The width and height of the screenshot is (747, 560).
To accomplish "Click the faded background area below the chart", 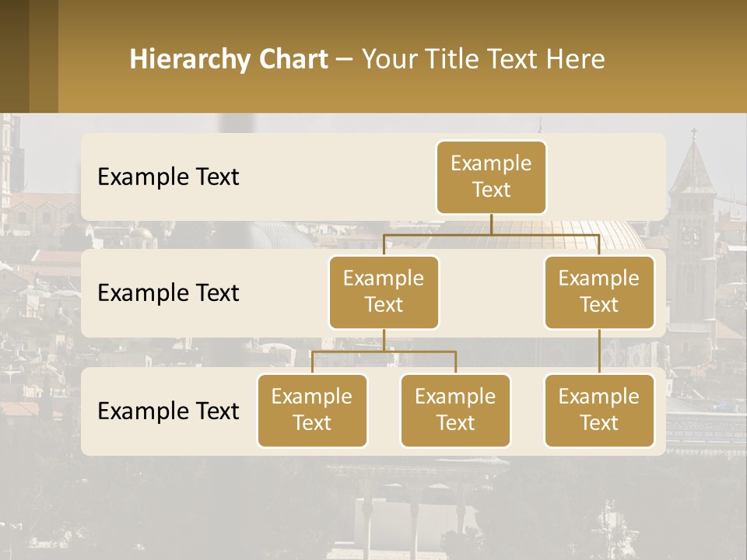I will click(373, 506).
